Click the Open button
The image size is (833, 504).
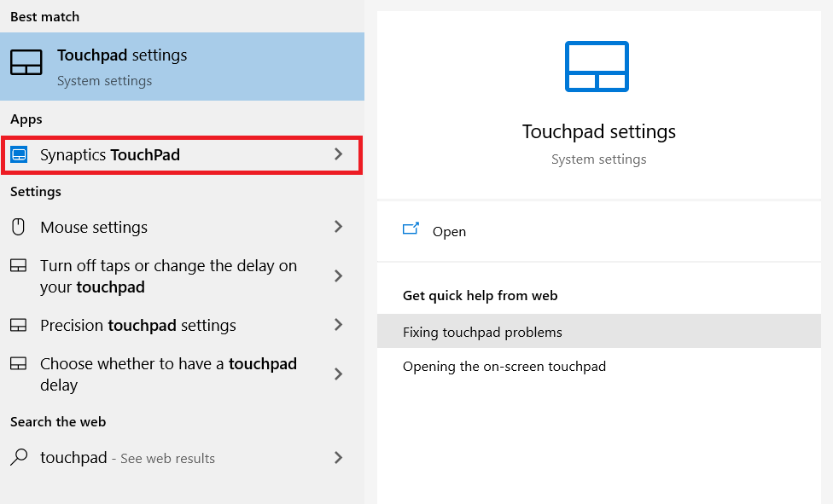pyautogui.click(x=450, y=231)
